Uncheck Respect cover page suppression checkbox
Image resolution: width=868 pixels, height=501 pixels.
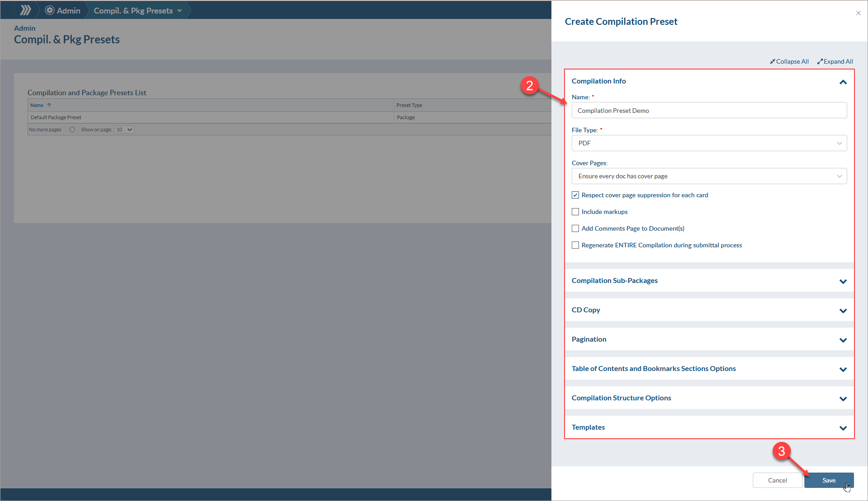(575, 195)
